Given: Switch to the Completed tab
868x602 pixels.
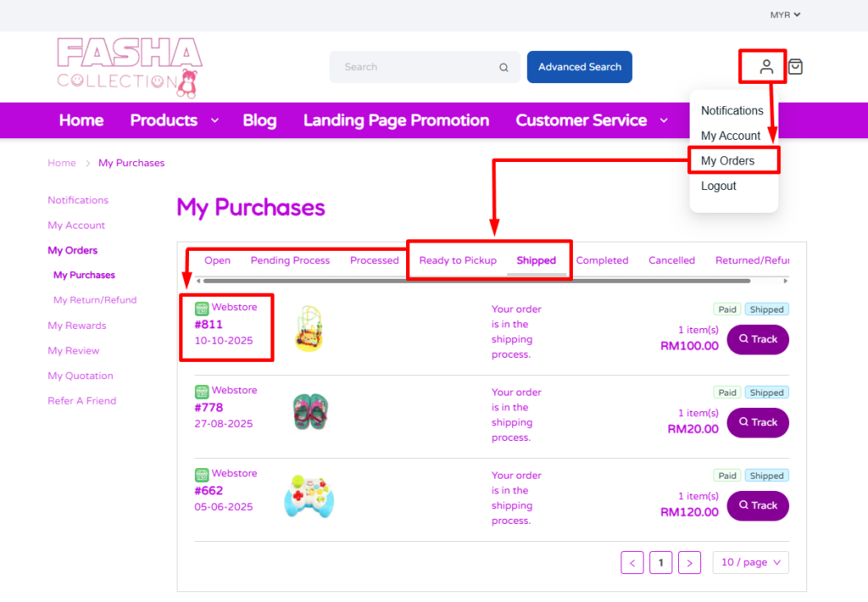Looking at the screenshot, I should tap(602, 261).
